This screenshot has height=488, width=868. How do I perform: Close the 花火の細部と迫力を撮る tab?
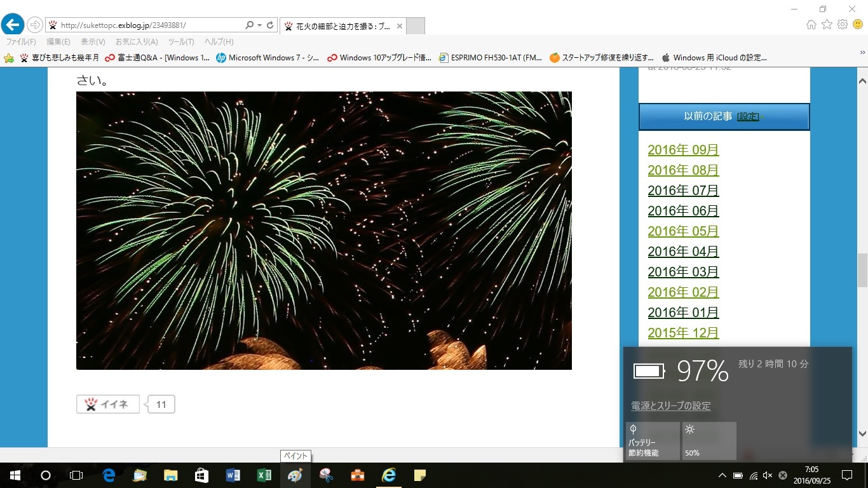tap(399, 26)
